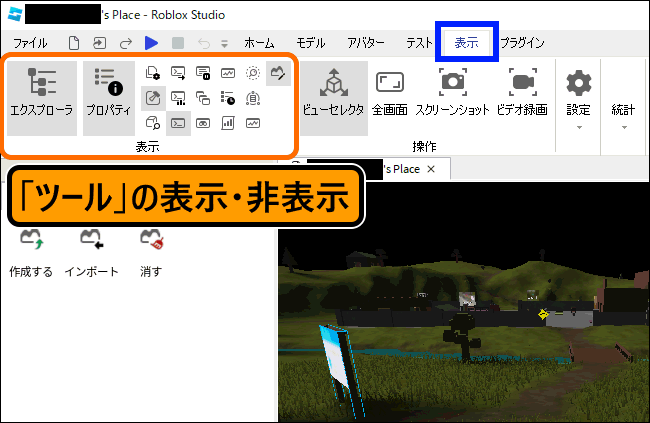Image resolution: width=650 pixels, height=423 pixels.
Task: Click the yellow diamond marker in the viewport
Action: [x=543, y=314]
